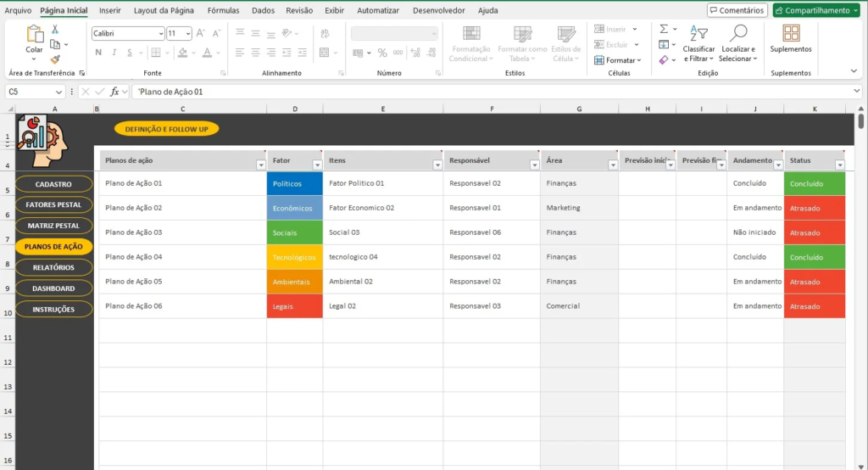868x470 pixels.
Task: Click the MATRIZ PESTAL navigation button
Action: [53, 226]
